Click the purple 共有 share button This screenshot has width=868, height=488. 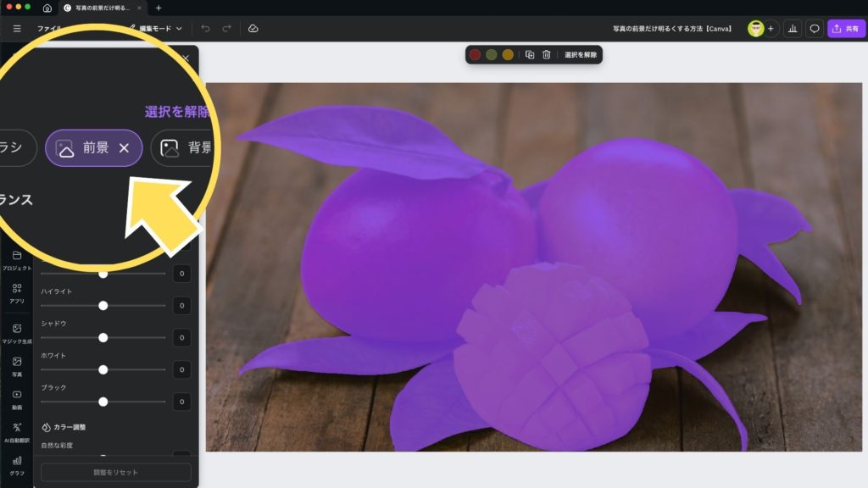846,29
